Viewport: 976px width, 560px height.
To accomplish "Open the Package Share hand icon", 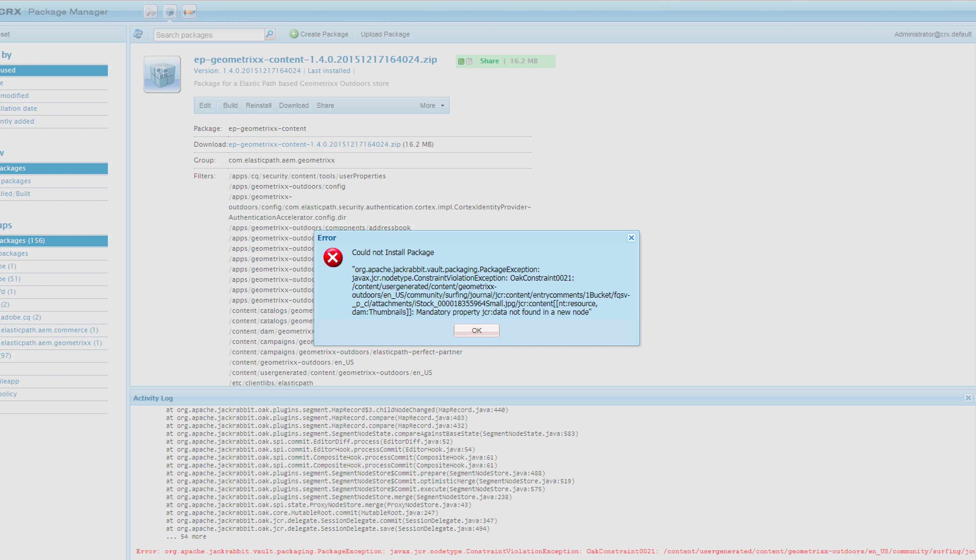I will (189, 12).
